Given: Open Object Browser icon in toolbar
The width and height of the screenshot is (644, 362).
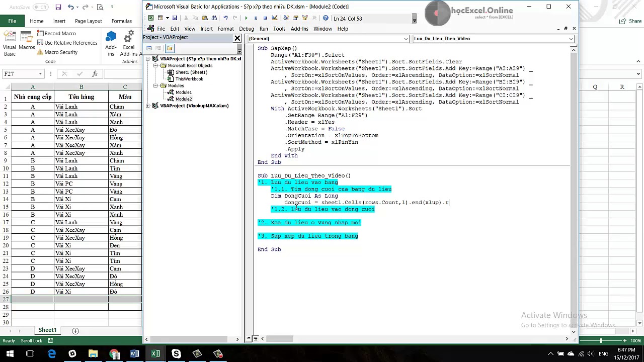Looking at the screenshot, I should point(304,18).
